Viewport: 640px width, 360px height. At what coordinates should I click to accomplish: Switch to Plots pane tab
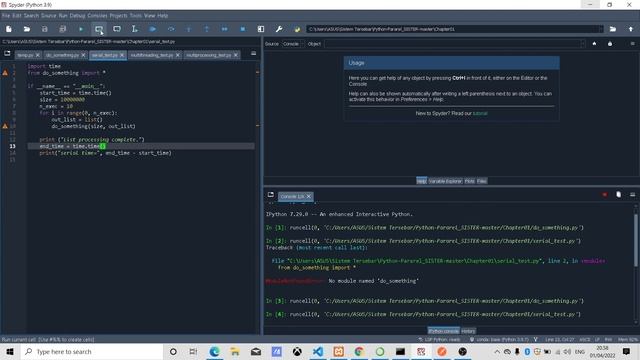pos(469,181)
